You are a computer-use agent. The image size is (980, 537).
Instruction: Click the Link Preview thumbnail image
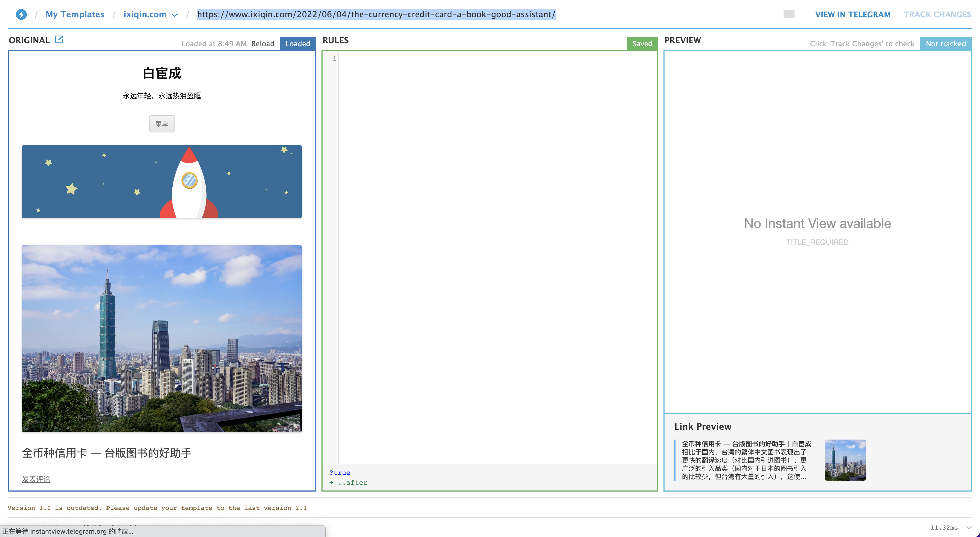pos(845,460)
